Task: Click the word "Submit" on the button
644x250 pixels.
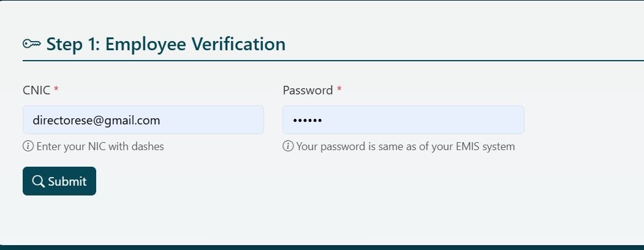Action: (x=67, y=181)
